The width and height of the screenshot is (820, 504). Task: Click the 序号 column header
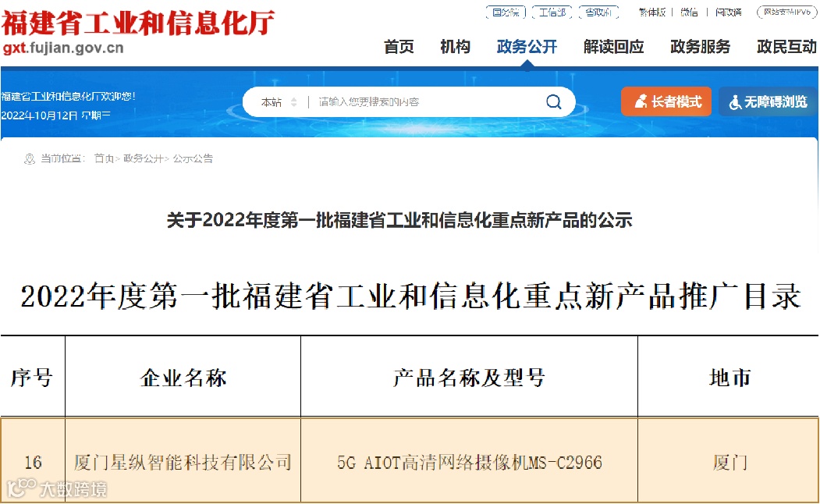[x=32, y=378]
